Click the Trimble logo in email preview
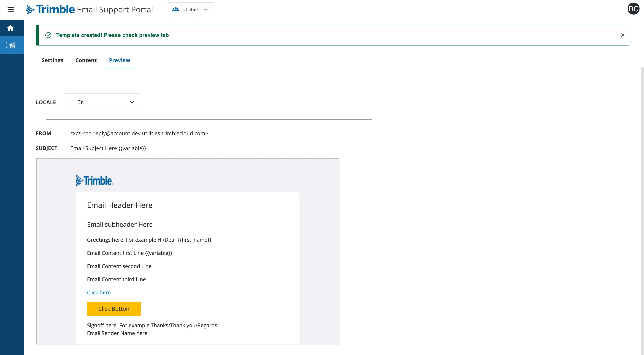This screenshot has height=355, width=644. pos(94,180)
